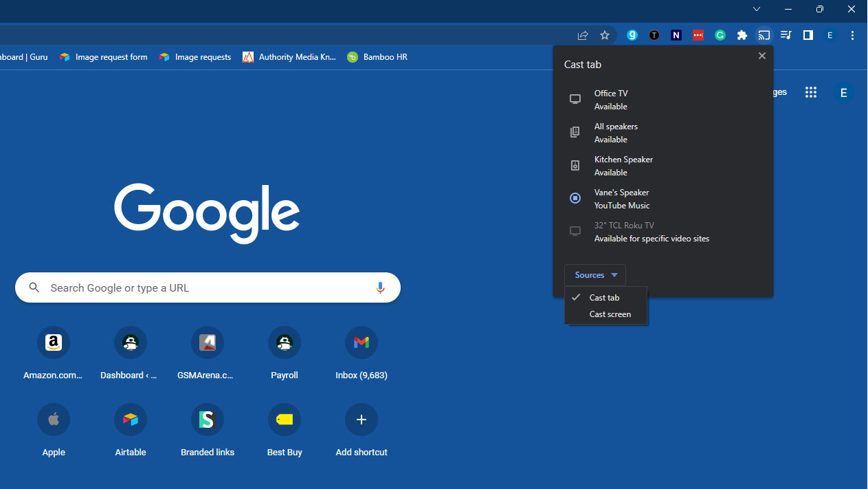Click the Cast icon in toolbar

click(764, 35)
